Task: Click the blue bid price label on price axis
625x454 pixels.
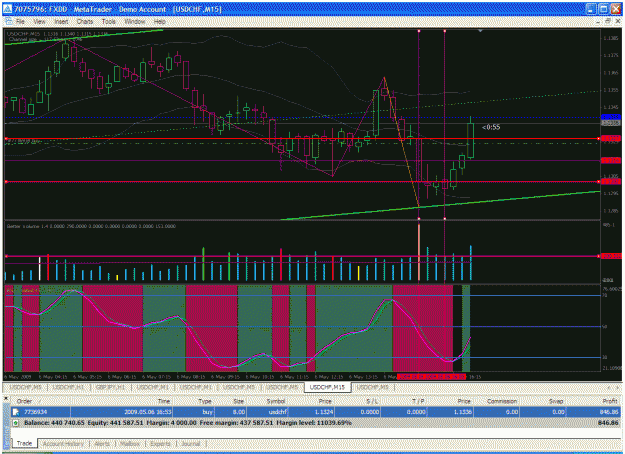Action: coord(610,117)
